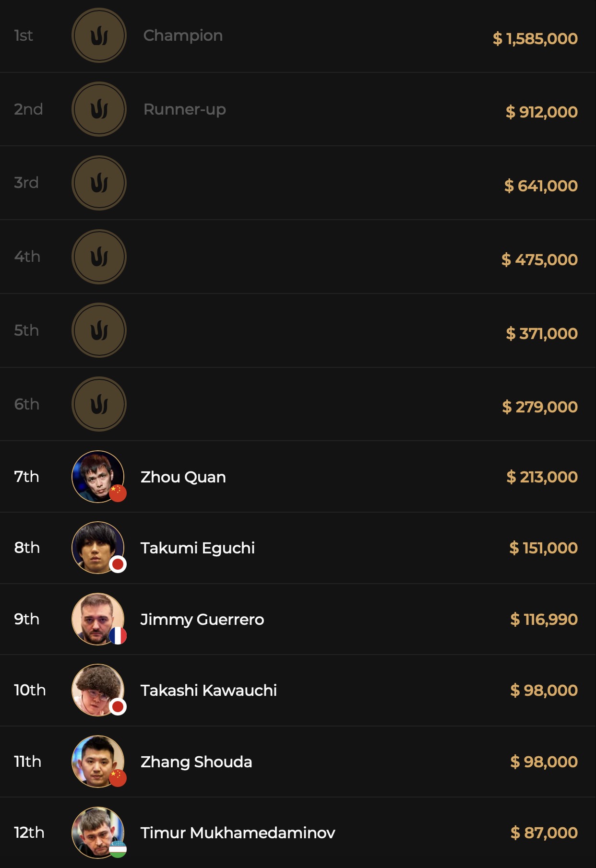The height and width of the screenshot is (868, 596).
Task: Open the Zhou Quan name link
Action: pyautogui.click(x=183, y=477)
